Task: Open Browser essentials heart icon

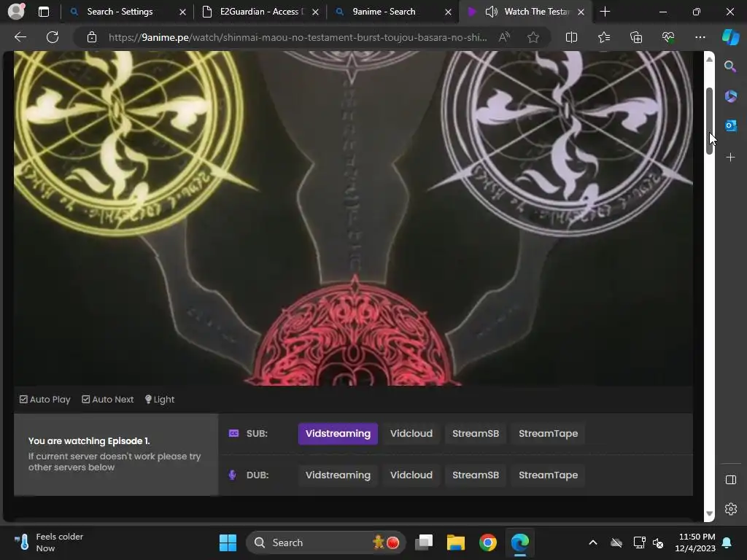Action: pos(668,37)
